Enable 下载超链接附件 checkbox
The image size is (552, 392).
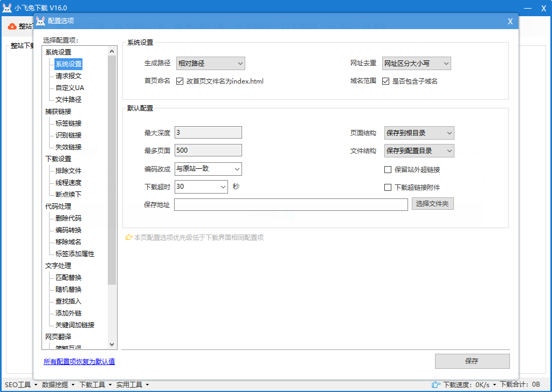pyautogui.click(x=388, y=187)
